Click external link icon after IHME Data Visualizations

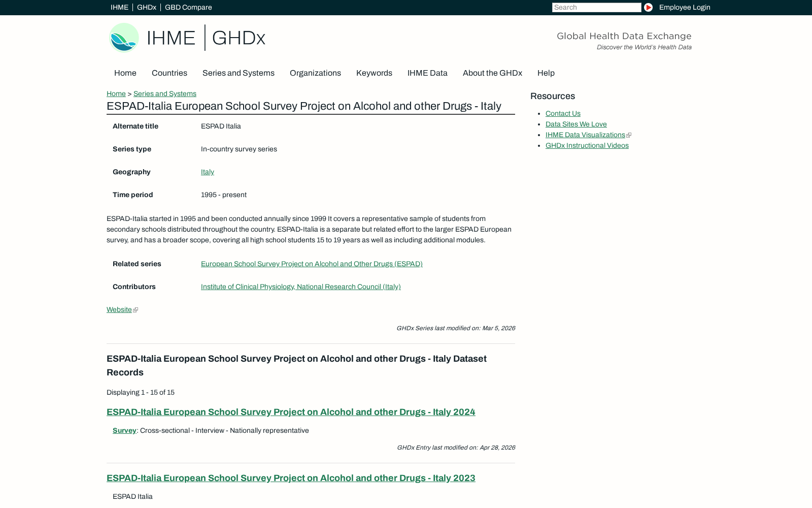(629, 135)
